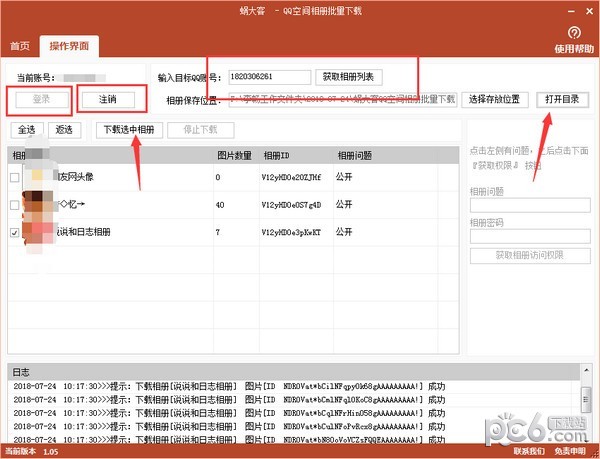Click 获取相册列表 button
This screenshot has height=459, width=600.
coord(348,77)
